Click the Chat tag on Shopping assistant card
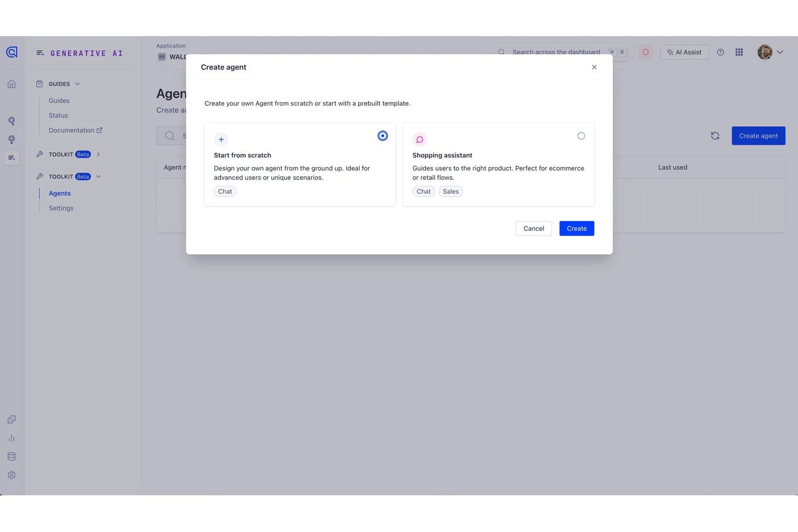 424,191
